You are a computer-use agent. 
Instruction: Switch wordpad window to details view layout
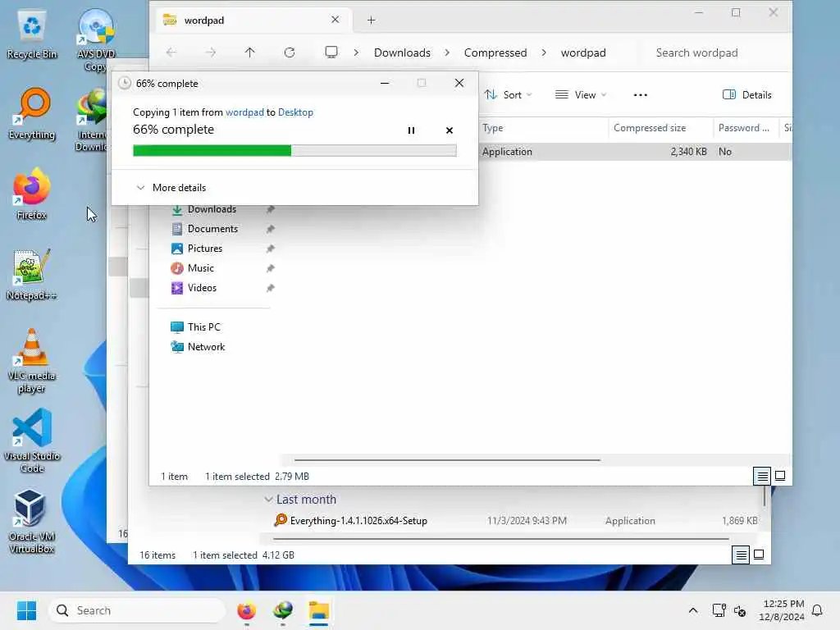click(761, 476)
